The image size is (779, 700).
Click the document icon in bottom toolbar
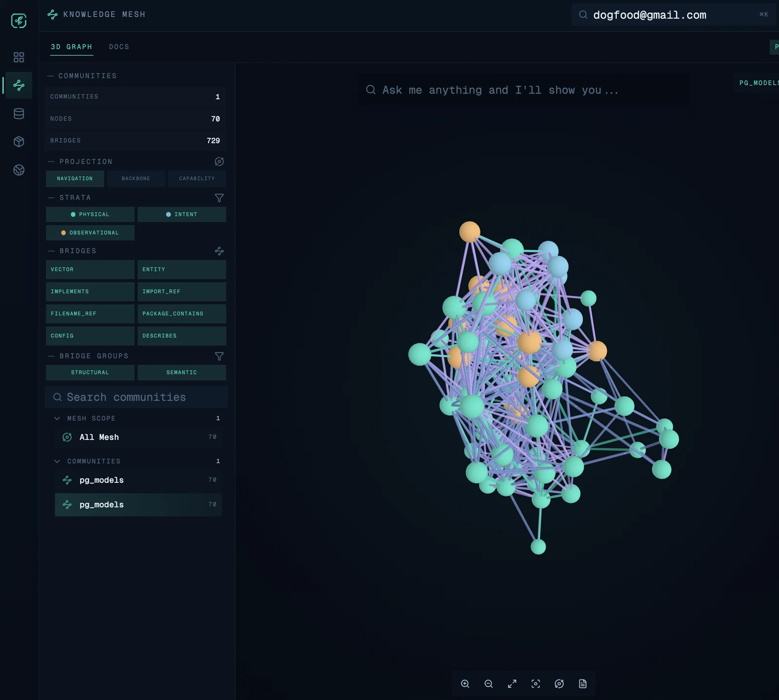pyautogui.click(x=582, y=684)
